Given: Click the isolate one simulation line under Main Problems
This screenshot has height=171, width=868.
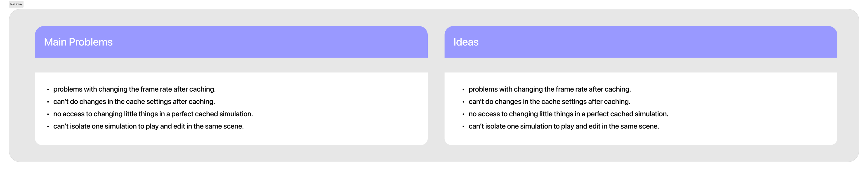Looking at the screenshot, I should pyautogui.click(x=149, y=126).
